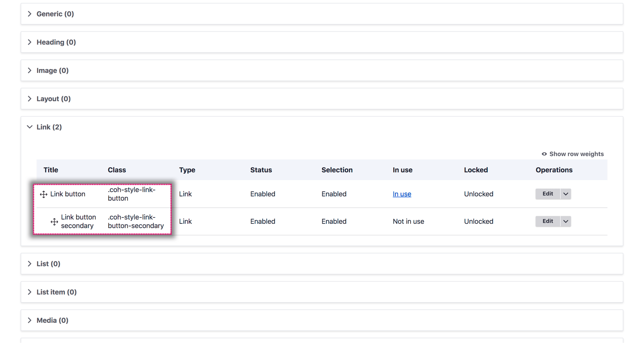The width and height of the screenshot is (644, 343).
Task: Expand the Generic (0) section
Action: click(x=322, y=14)
